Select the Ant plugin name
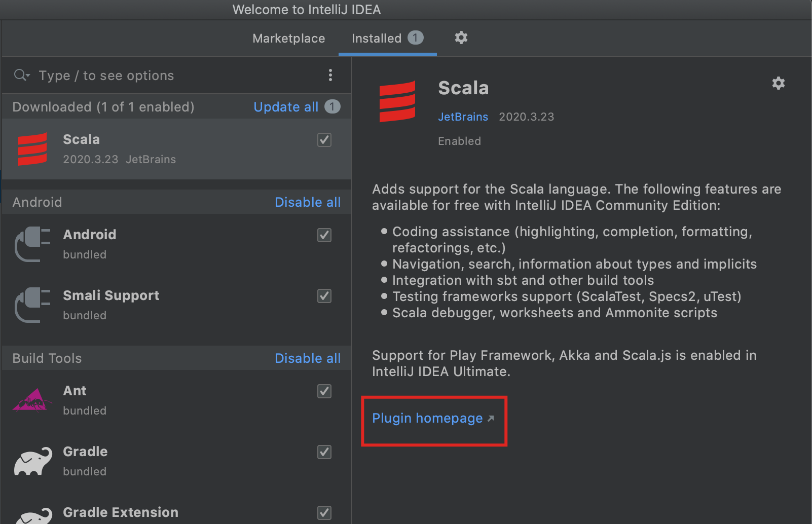This screenshot has width=812, height=524. tap(75, 391)
